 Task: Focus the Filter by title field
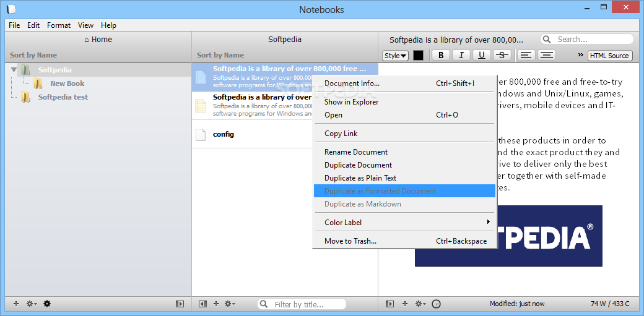pyautogui.click(x=302, y=304)
